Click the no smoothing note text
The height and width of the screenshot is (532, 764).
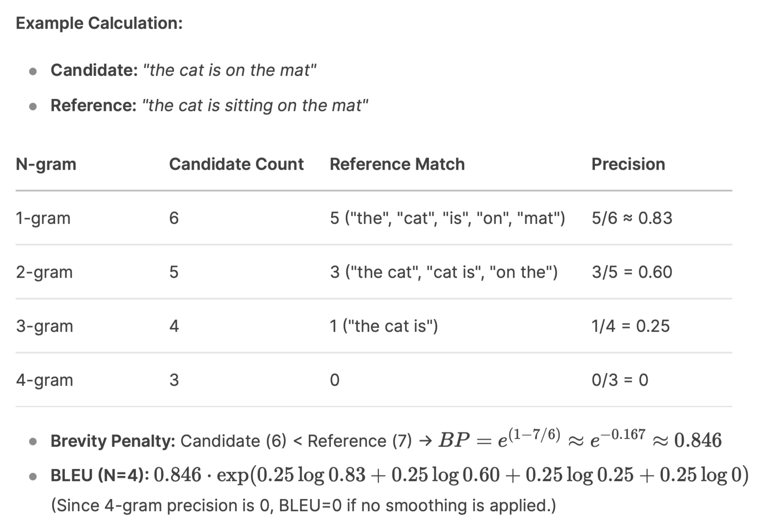click(304, 505)
